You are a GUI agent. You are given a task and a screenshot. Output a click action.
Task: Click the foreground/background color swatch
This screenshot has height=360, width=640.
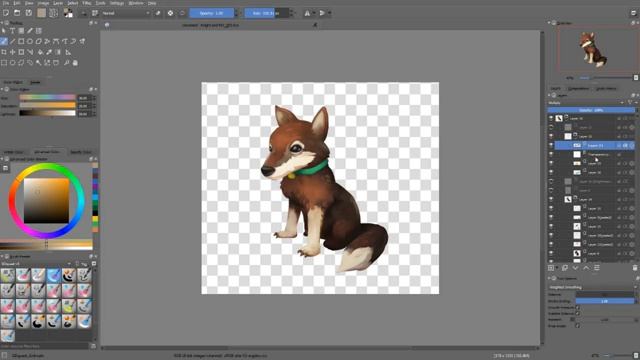pos(68,13)
